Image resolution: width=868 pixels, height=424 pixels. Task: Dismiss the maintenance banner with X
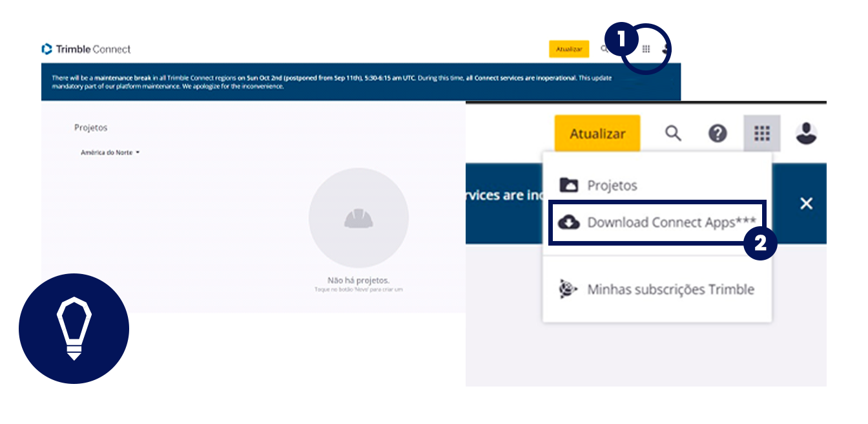(x=806, y=204)
